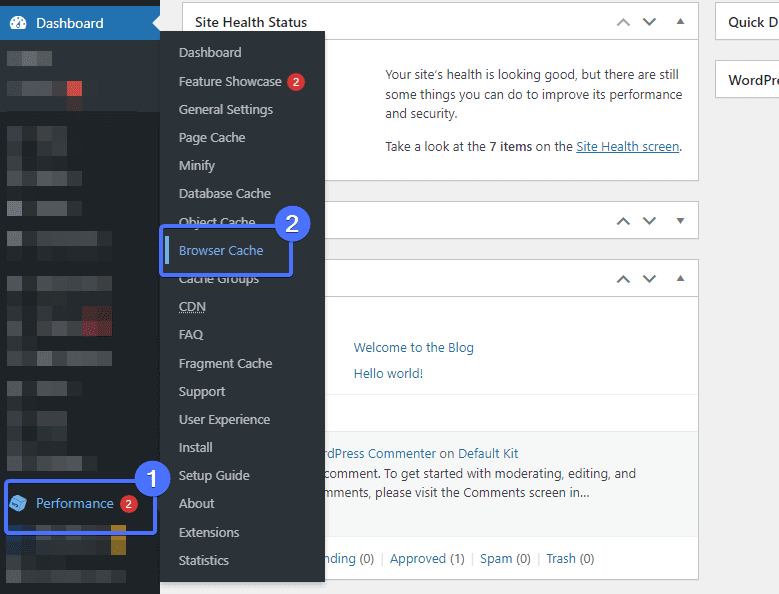Move Site Health Status widget down

tap(649, 22)
